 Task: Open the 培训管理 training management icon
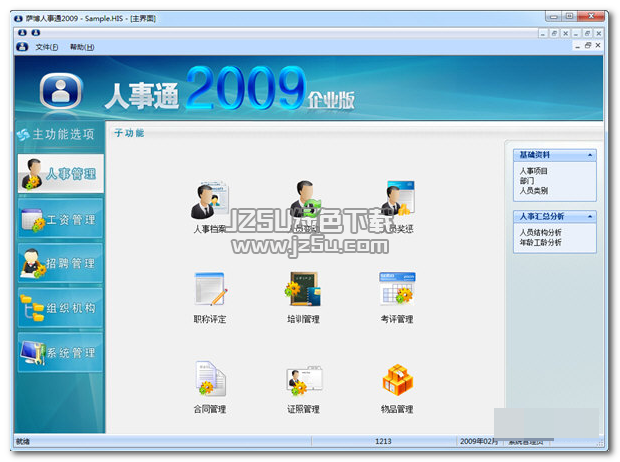(304, 290)
